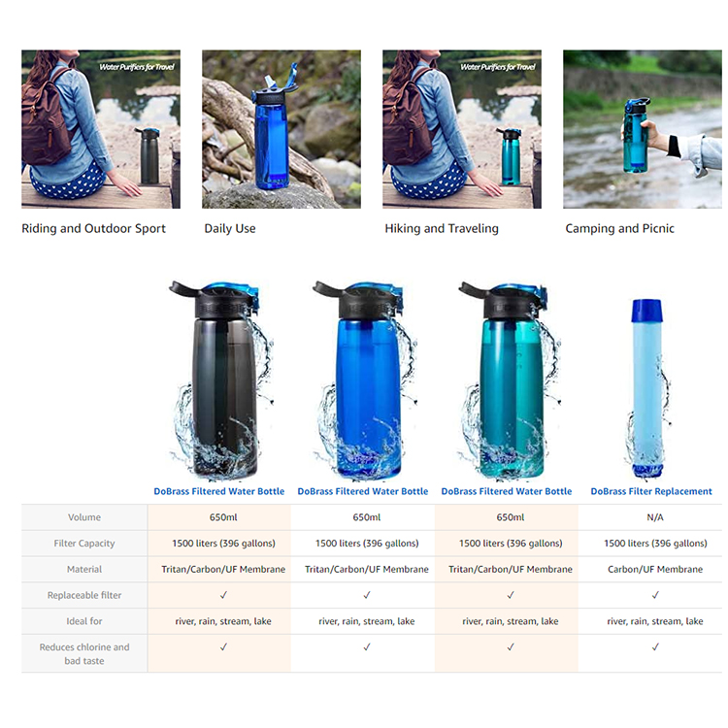Image resolution: width=728 pixels, height=728 pixels.
Task: Click the Replaceable filter row label
Action: (84, 595)
